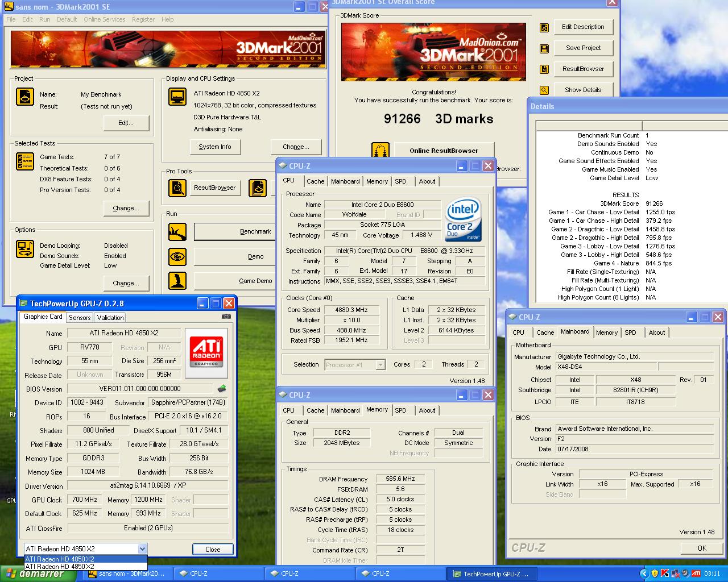Click the BIOS Version field in GPU-Z

tap(140, 389)
